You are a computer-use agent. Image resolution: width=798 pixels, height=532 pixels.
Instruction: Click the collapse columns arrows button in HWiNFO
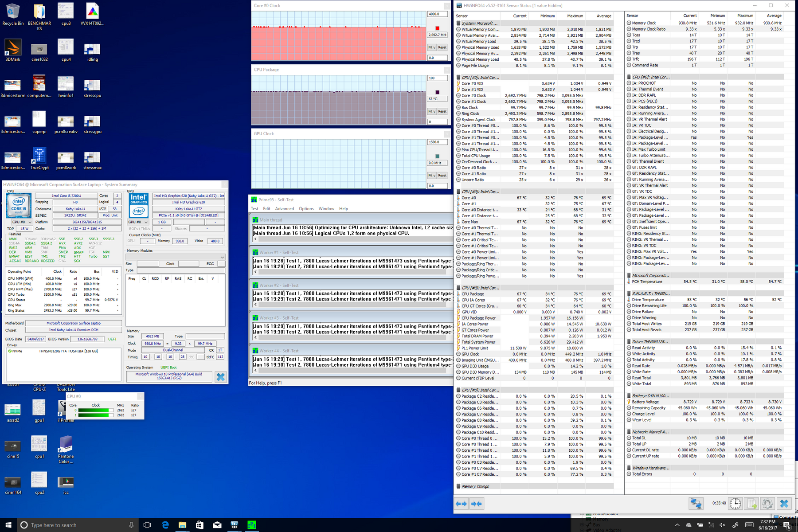pos(477,504)
